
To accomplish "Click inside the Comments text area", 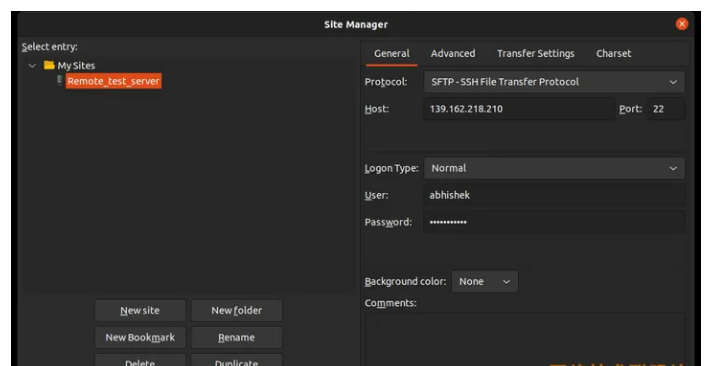I will pos(525,340).
